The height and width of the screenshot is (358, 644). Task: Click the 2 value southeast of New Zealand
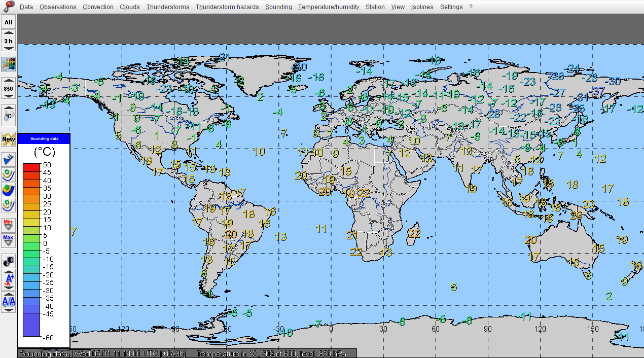click(609, 296)
